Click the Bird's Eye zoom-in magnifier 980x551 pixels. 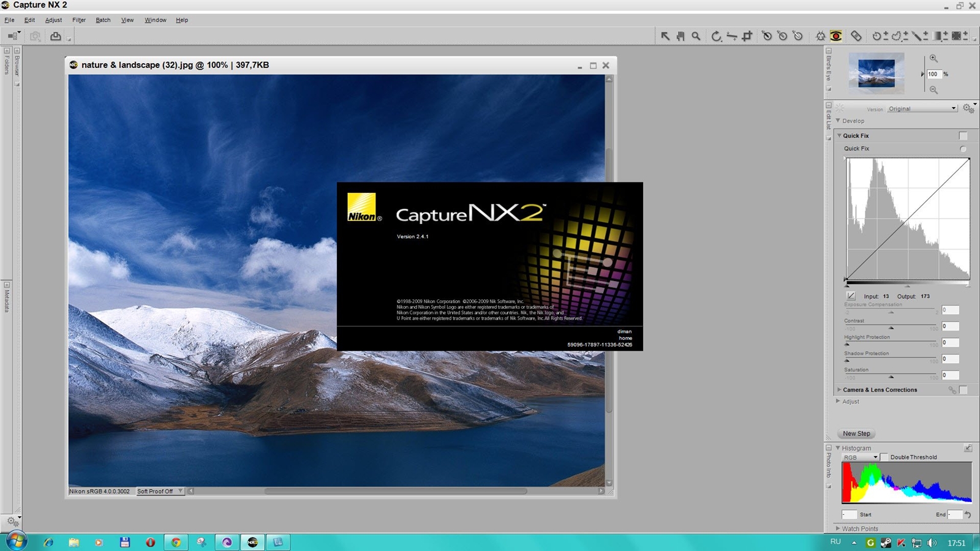click(x=933, y=58)
